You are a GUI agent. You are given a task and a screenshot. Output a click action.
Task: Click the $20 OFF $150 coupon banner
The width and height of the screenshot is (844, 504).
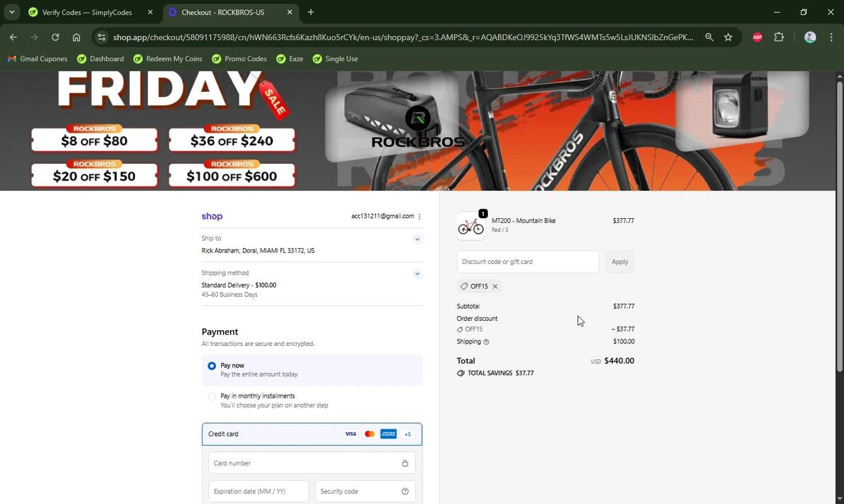tap(95, 173)
